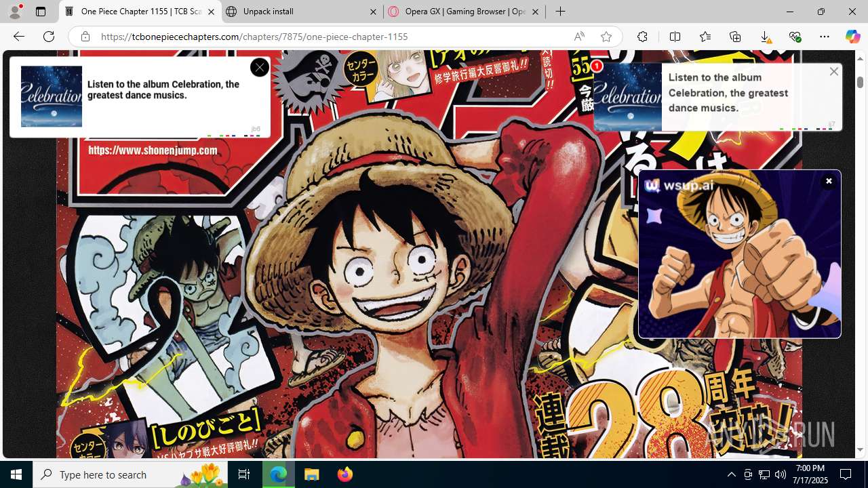Show hidden system tray icons

731,474
